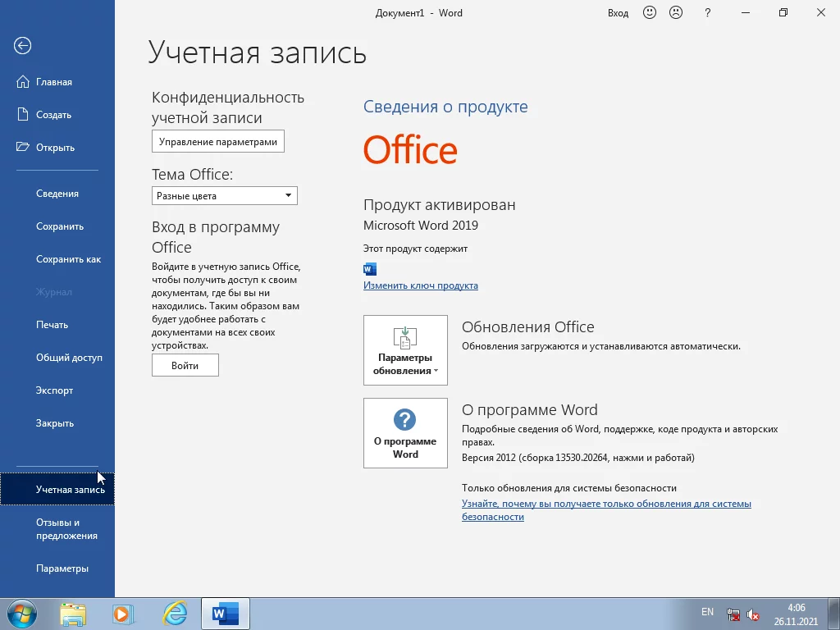Click the Версия 2012 build text

[x=578, y=458]
